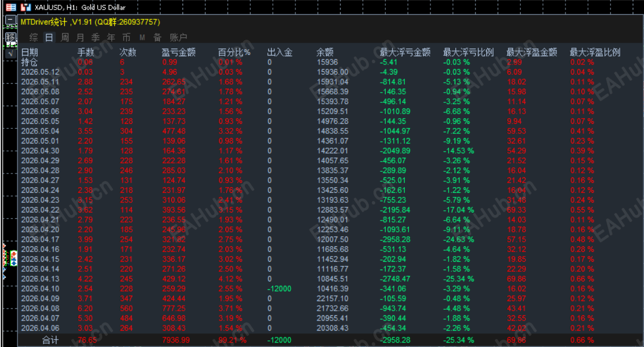Select the 2026.05.12 date row
Viewport: 644px width, 347px height.
pos(40,72)
